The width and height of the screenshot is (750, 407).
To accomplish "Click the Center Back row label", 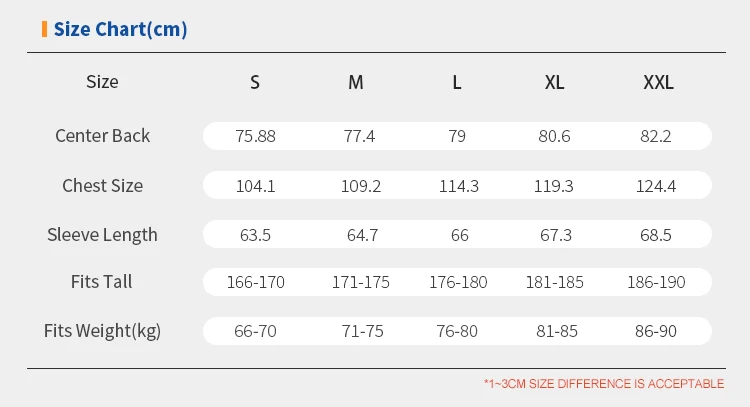I will [102, 136].
